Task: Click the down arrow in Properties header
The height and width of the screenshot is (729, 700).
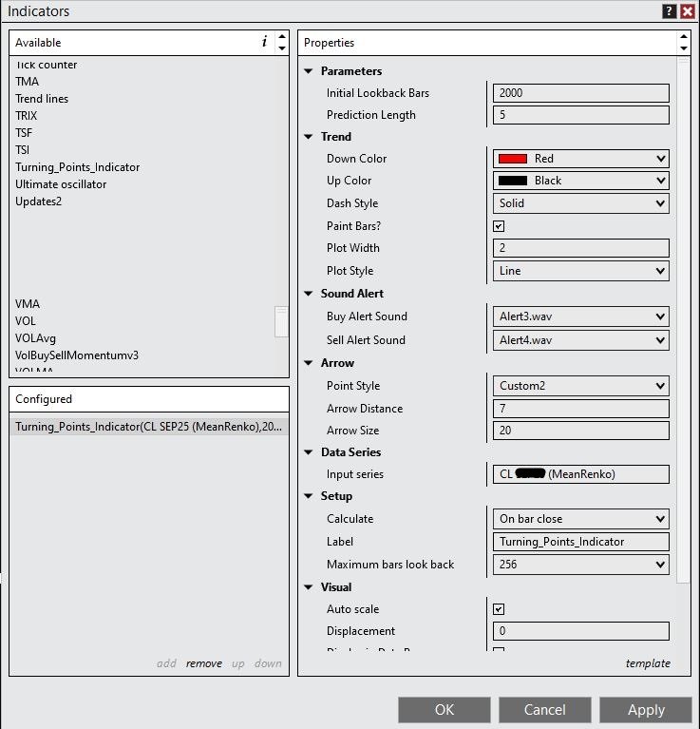Action: point(684,48)
